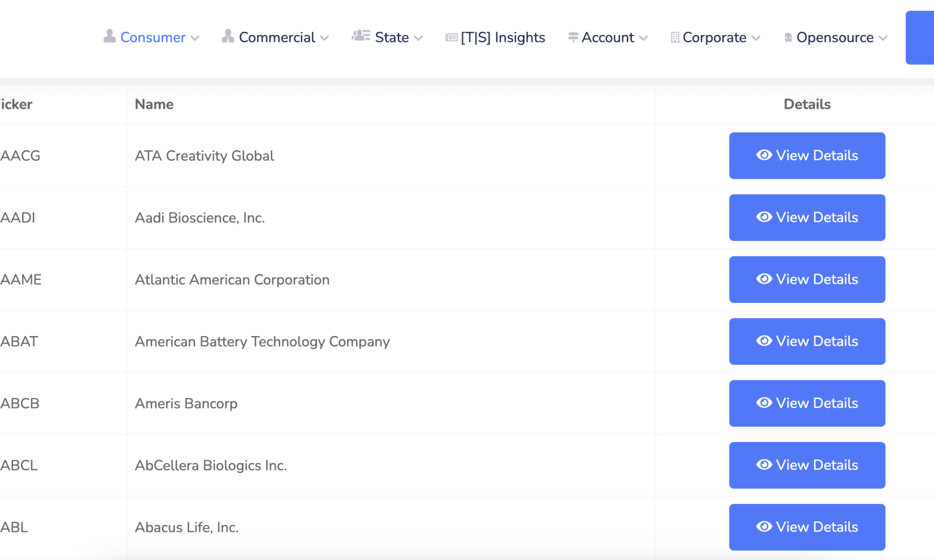Expand the Consumer dropdown chevron
The width and height of the screenshot is (934, 560).
coord(195,38)
